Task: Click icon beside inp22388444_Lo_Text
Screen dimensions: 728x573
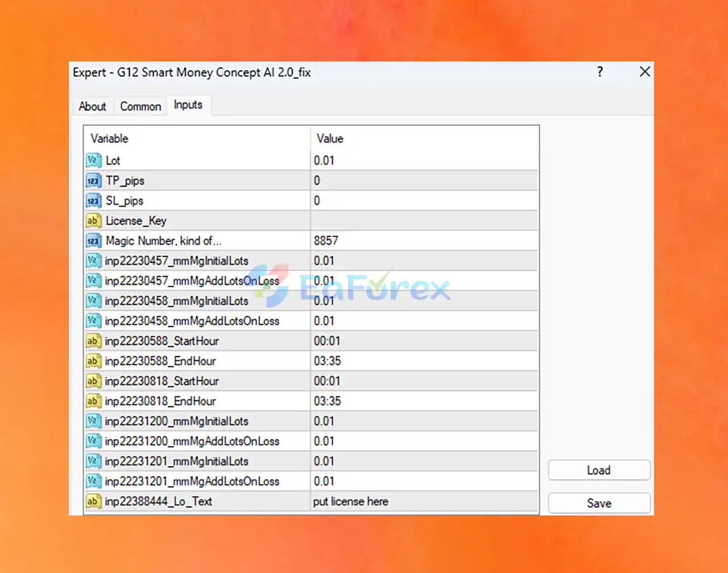Action: (93, 501)
